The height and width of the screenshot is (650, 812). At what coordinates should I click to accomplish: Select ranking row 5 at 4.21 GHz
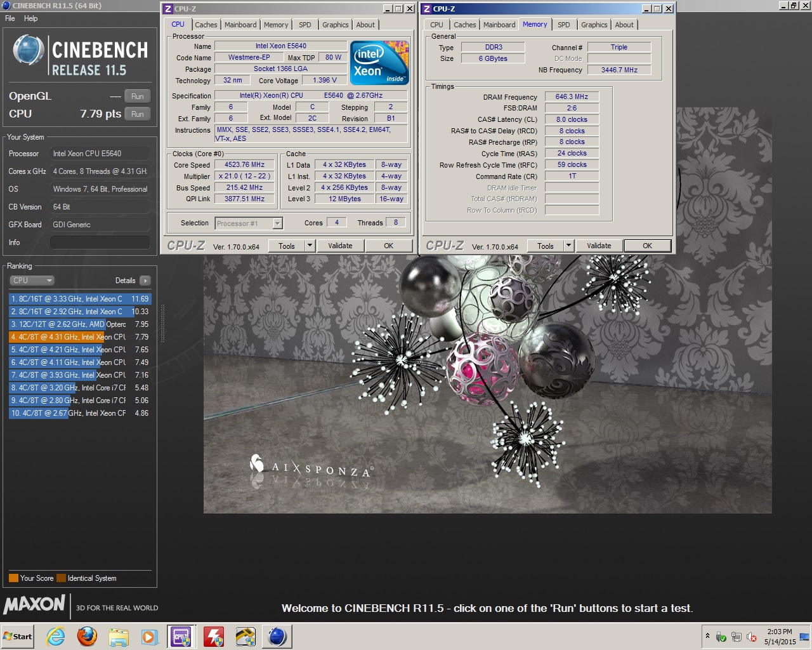coord(80,350)
